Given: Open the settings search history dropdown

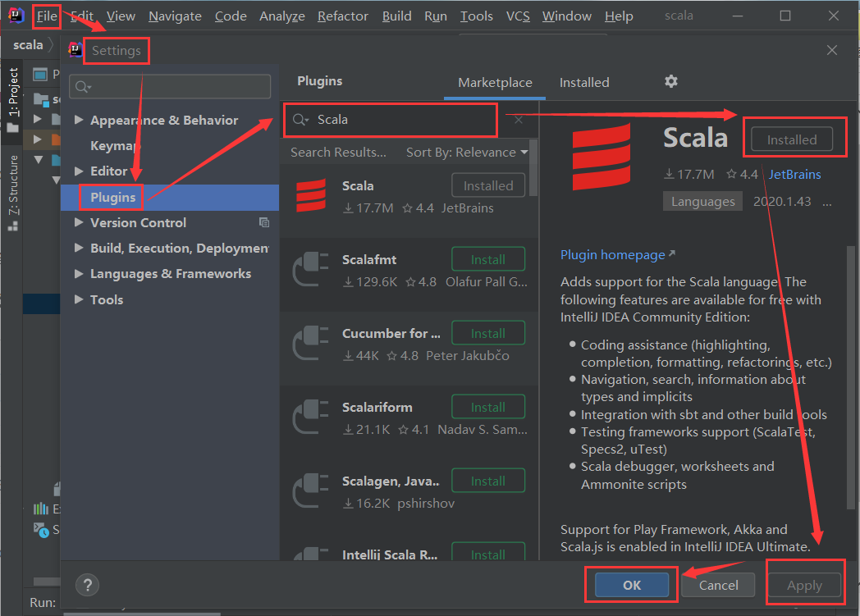Looking at the screenshot, I should [84, 87].
